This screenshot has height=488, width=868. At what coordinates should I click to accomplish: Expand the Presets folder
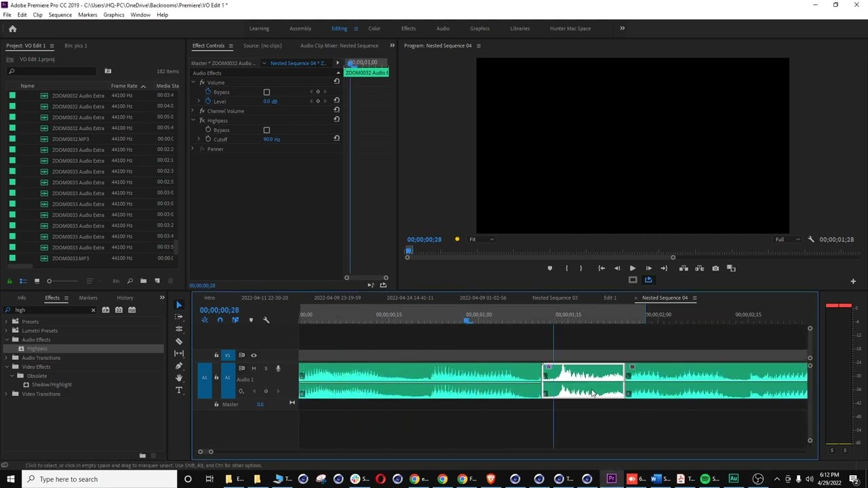[x=7, y=321]
